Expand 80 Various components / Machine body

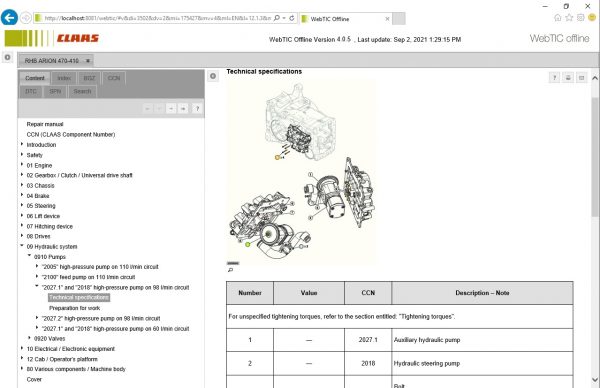coord(22,368)
